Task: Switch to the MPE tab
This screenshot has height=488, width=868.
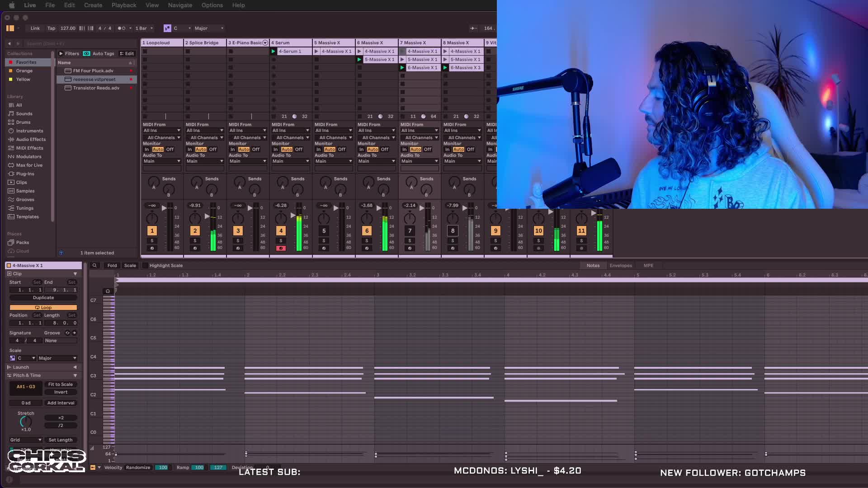Action: tap(648, 265)
